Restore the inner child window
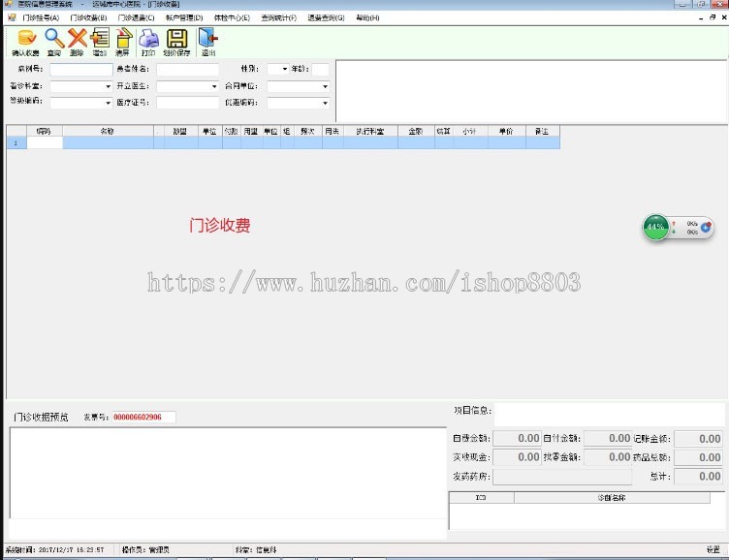 pos(713,17)
